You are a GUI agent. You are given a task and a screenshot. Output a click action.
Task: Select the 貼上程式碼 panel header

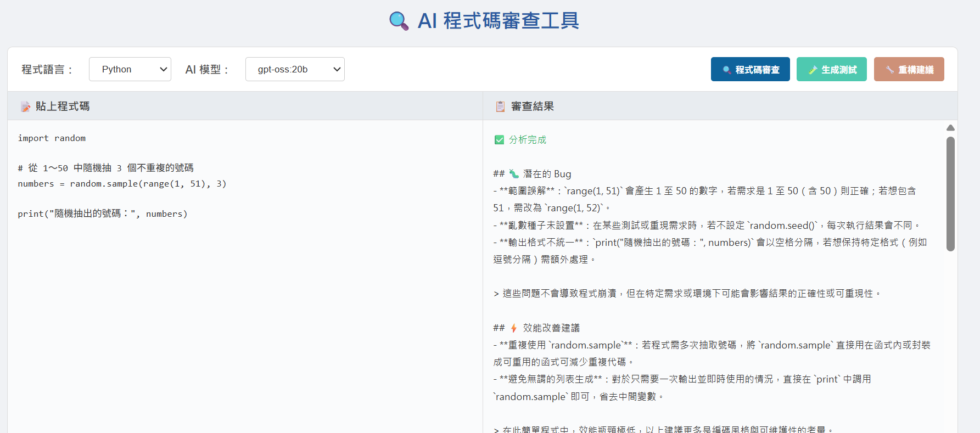coord(63,106)
